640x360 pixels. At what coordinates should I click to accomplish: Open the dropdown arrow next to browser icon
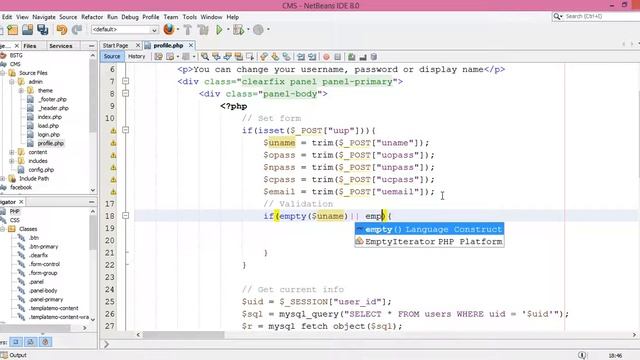pyautogui.click(x=178, y=30)
